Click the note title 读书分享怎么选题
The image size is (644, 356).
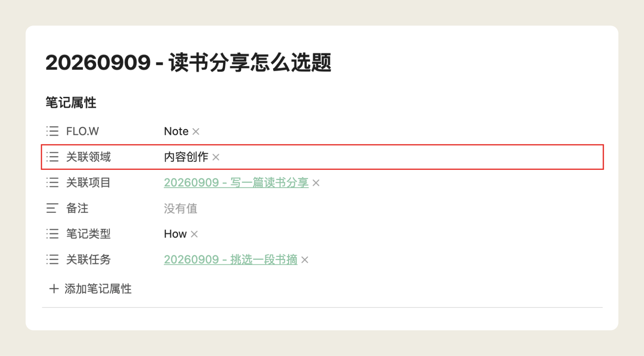[250, 62]
